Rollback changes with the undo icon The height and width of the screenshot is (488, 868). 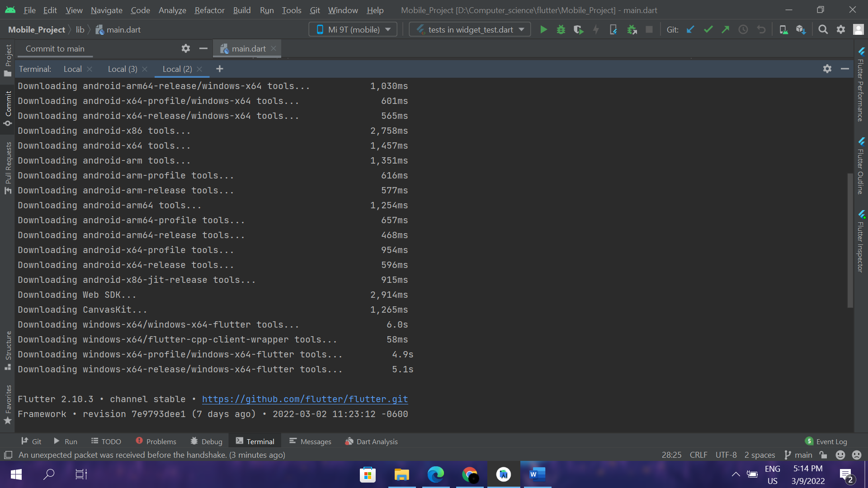coord(761,30)
